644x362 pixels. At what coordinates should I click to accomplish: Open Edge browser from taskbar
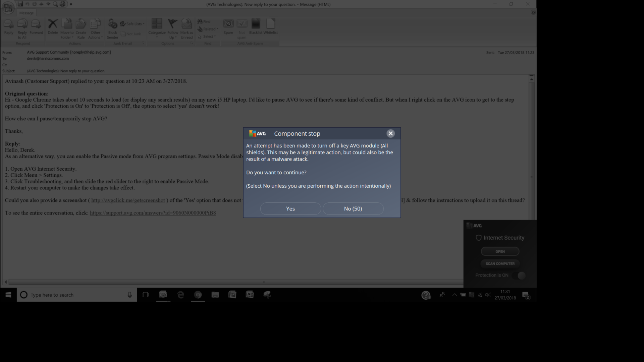[180, 295]
